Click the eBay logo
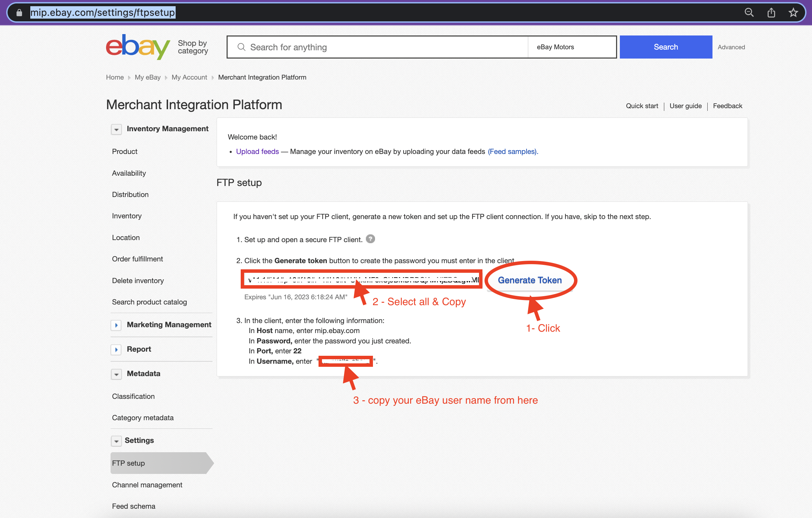This screenshot has width=812, height=518. [x=138, y=47]
